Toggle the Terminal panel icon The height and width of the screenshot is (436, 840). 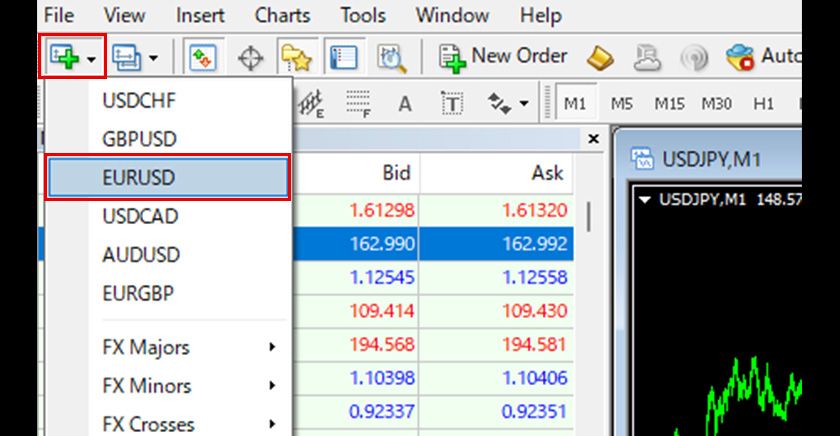(x=343, y=58)
